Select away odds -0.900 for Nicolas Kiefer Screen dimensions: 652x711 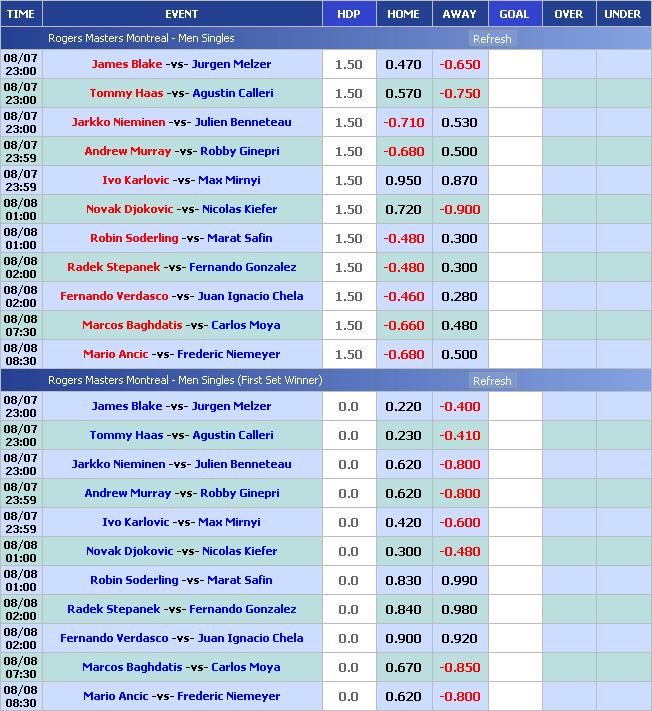tap(459, 210)
